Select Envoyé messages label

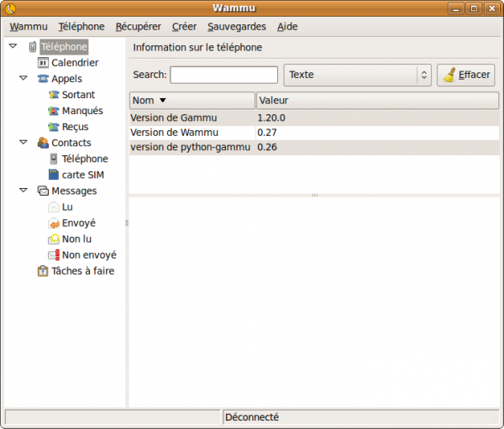point(79,223)
